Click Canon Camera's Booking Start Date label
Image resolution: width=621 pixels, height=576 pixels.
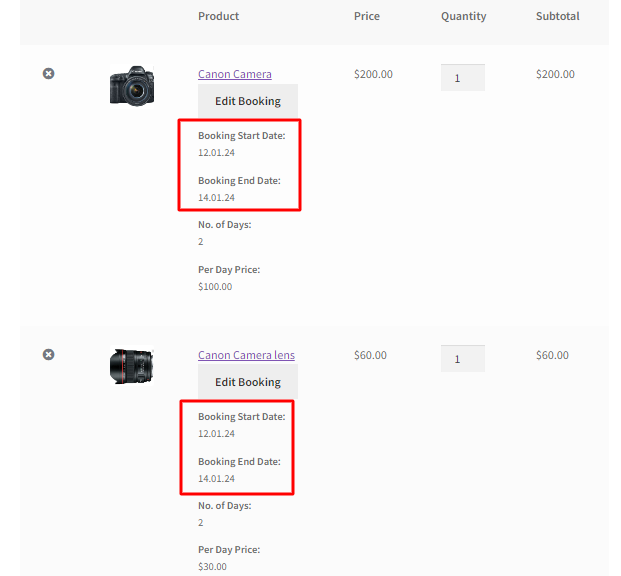[x=241, y=135]
